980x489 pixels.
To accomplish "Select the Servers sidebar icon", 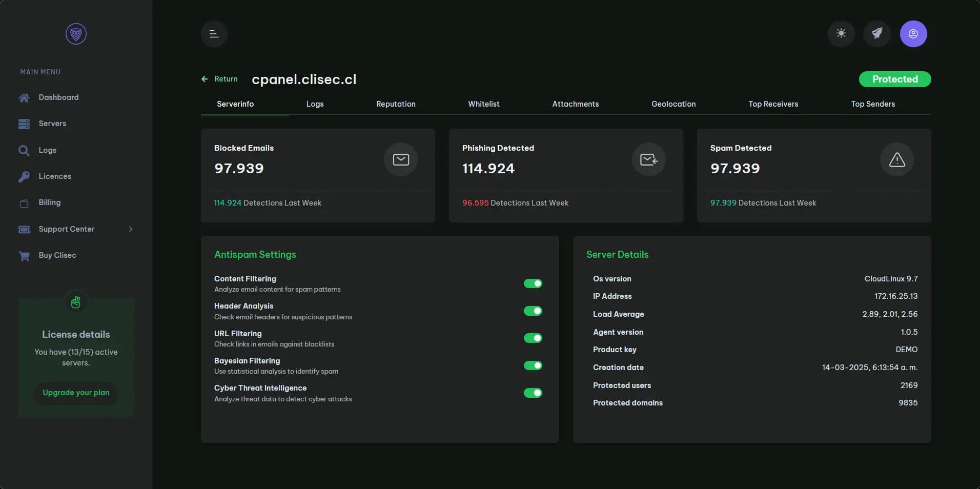I will (24, 124).
